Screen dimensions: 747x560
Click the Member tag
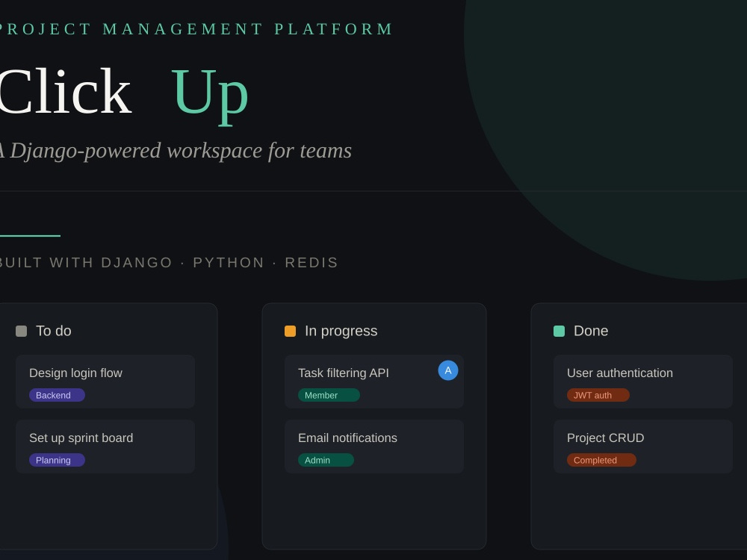point(329,395)
